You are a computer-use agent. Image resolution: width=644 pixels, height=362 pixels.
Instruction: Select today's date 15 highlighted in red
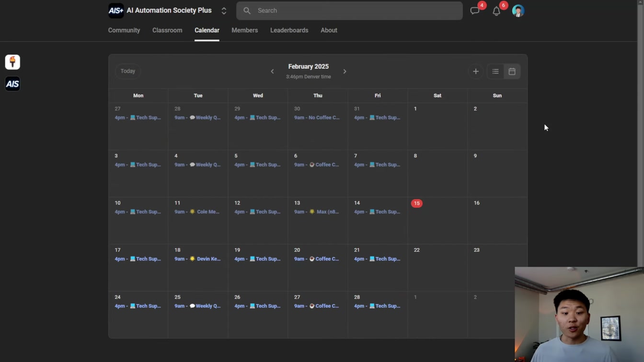(417, 204)
